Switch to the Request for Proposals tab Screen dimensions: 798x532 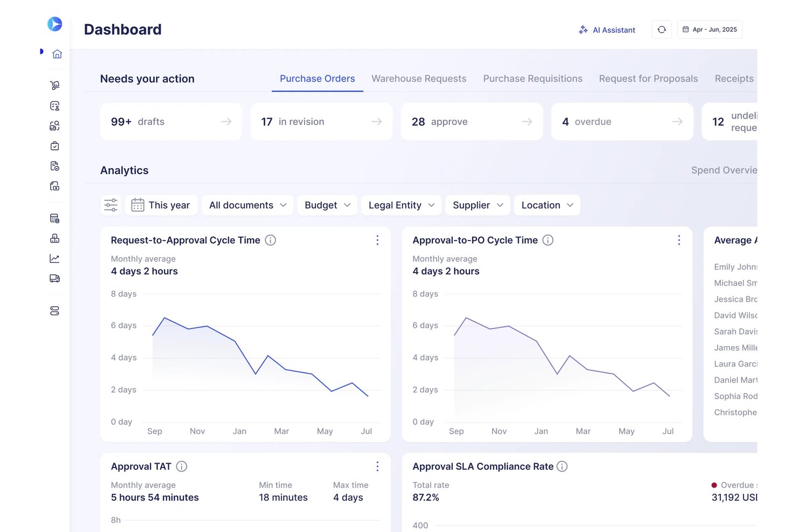(649, 79)
